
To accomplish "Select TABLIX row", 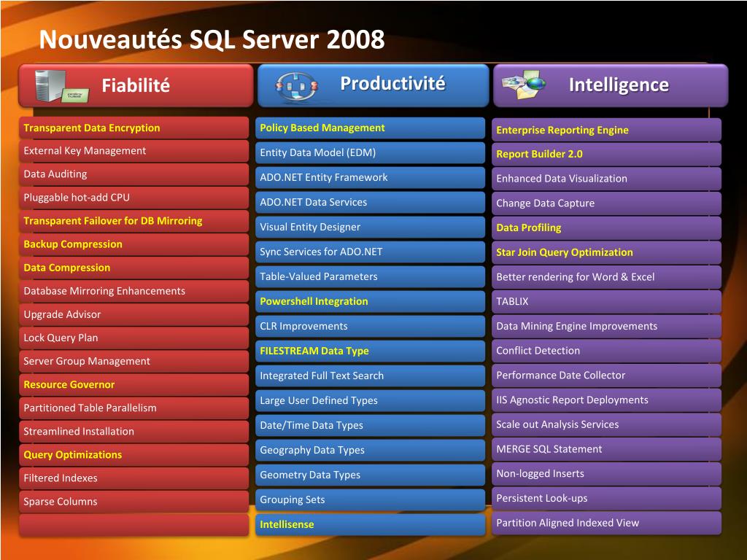I will coord(606,302).
